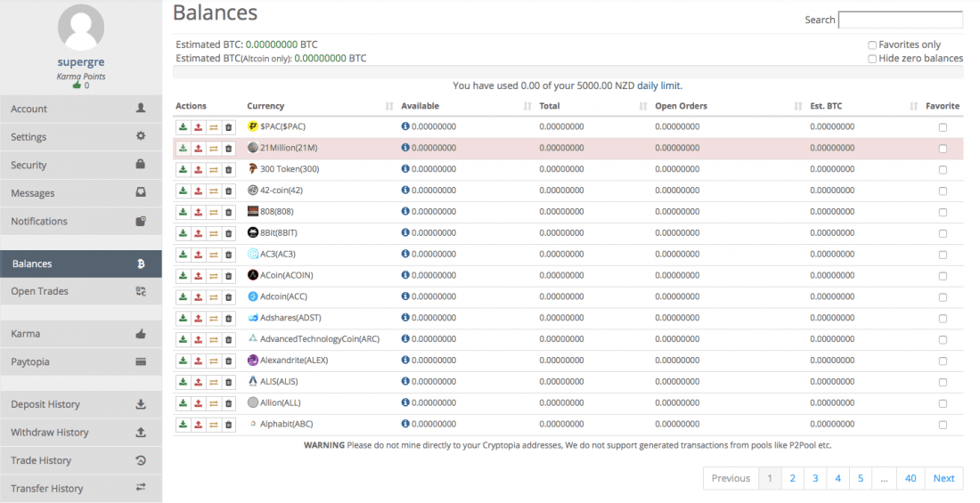The width and height of the screenshot is (980, 503).
Task: Click the withdraw icon for 21Million row
Action: (x=198, y=148)
